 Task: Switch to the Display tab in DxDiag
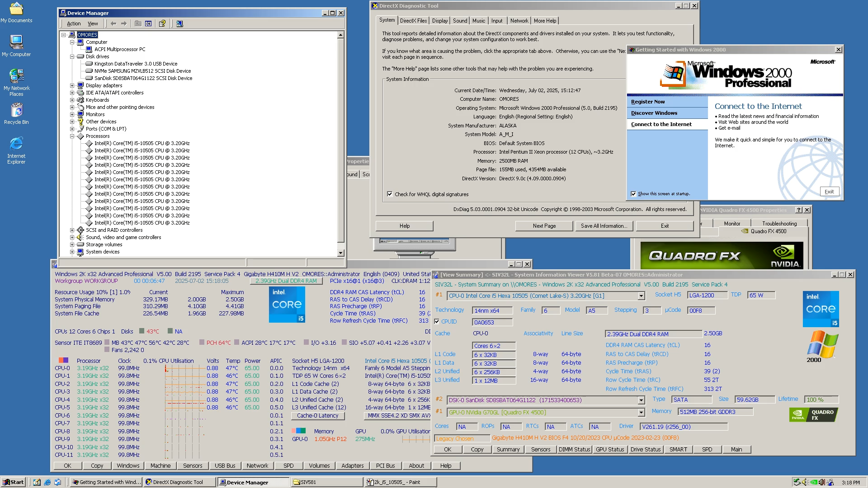440,21
